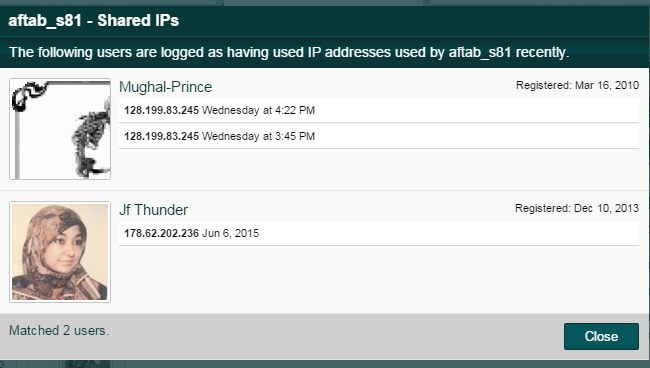Click the Wednesday at 3:45 PM timestamp
The width and height of the screenshot is (650, 368).
click(258, 136)
